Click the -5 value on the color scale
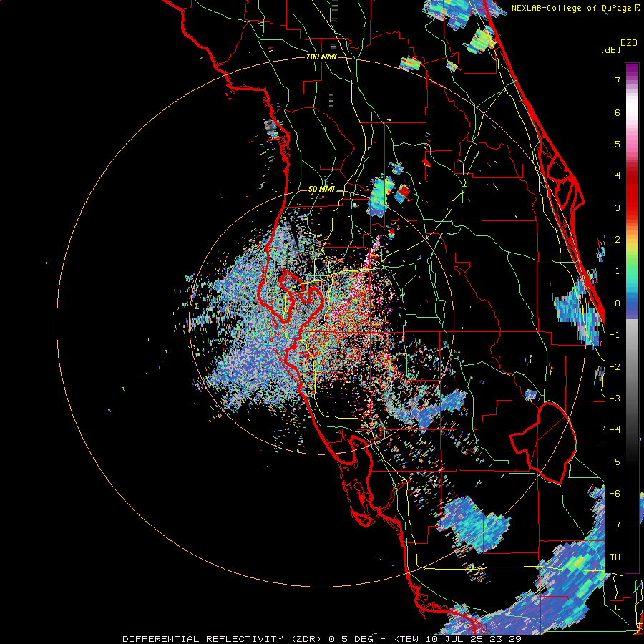Image resolution: width=644 pixels, height=644 pixels. (615, 462)
